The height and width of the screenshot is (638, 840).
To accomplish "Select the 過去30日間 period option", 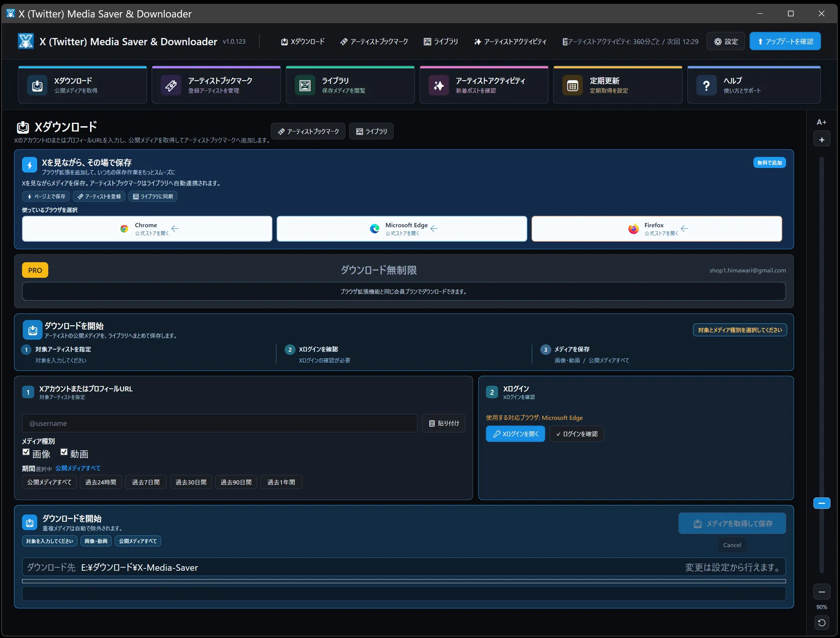I will (191, 482).
